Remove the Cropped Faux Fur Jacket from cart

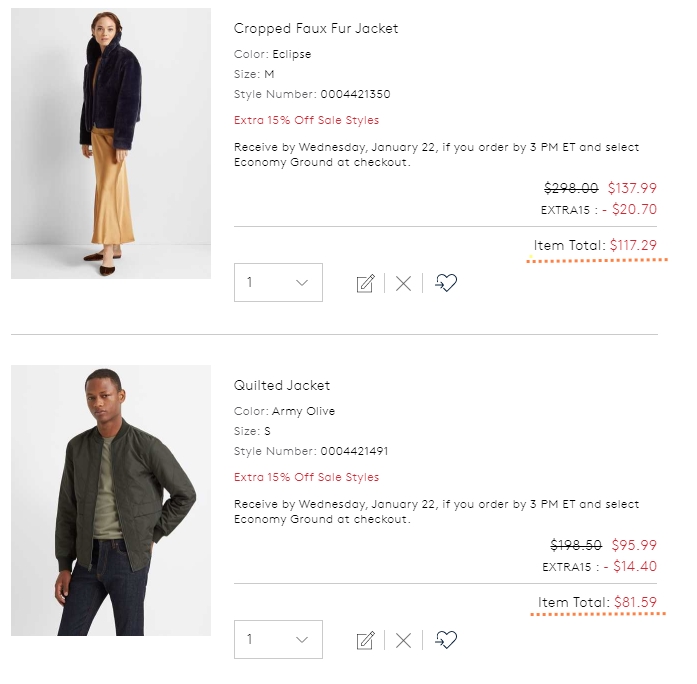[403, 284]
